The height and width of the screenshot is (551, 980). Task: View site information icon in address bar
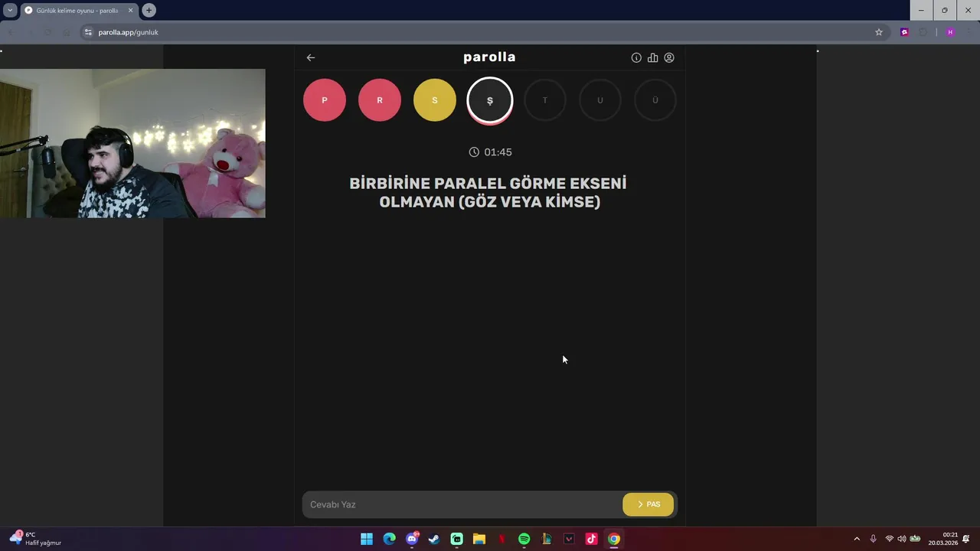click(88, 32)
